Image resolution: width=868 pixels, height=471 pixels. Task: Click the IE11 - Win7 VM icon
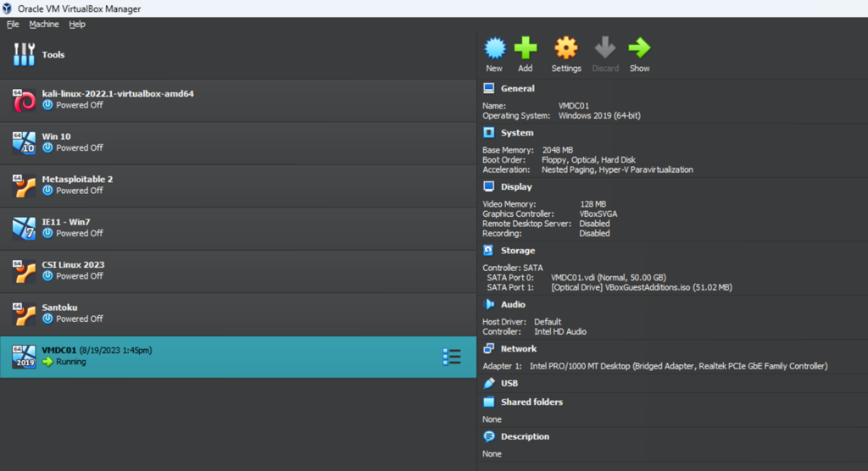[24, 229]
